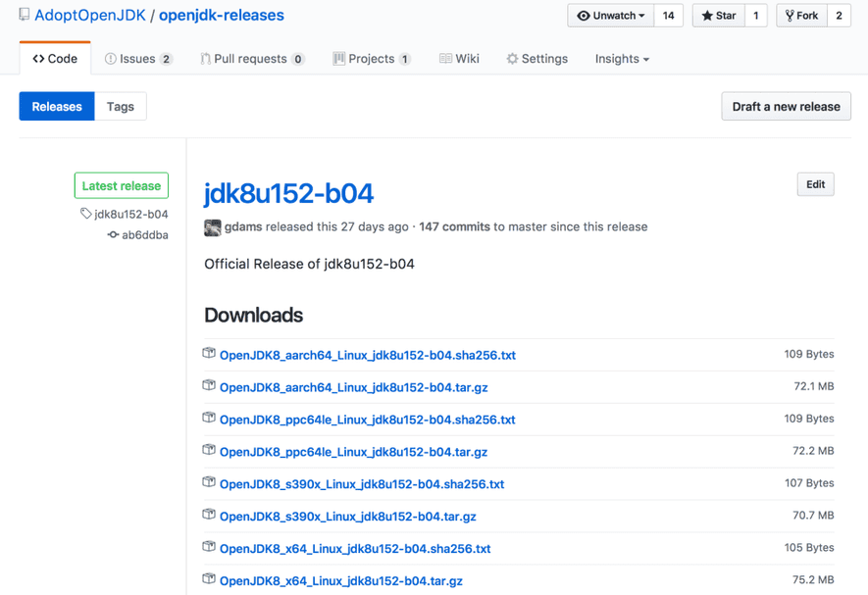Viewport: 868px width, 595px height.
Task: Download OpenJDK8_x64_Linux_jdk8u152-b04.tar.gz
Action: 340,581
